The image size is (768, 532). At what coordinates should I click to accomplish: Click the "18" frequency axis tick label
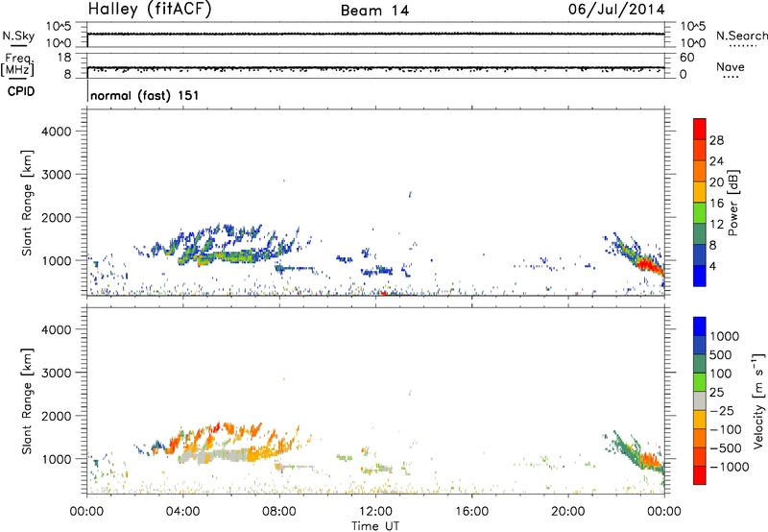click(x=64, y=58)
